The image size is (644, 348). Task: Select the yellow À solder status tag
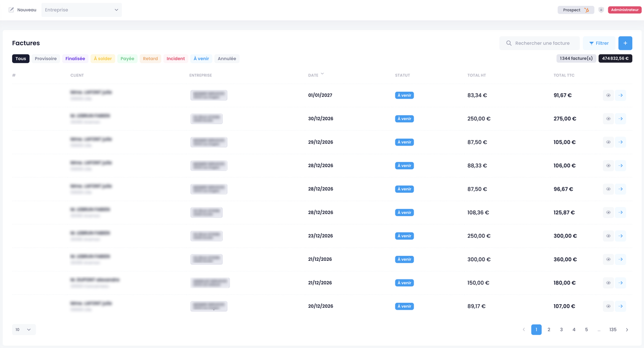(x=103, y=59)
